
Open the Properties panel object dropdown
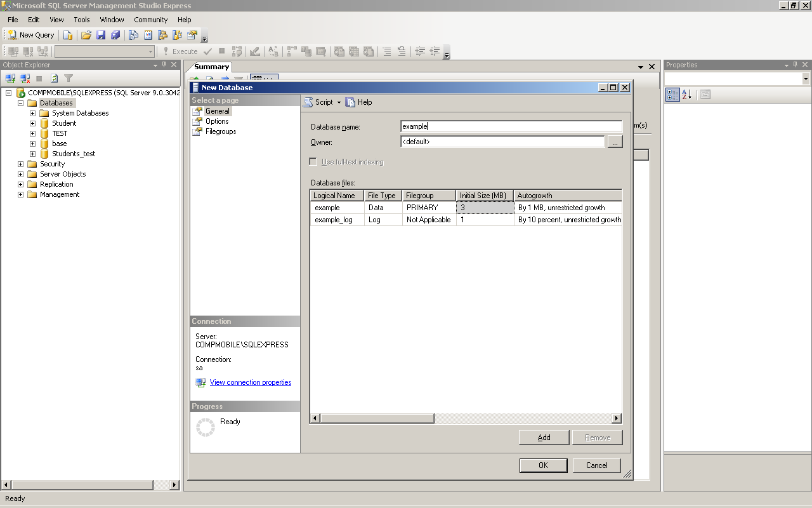click(806, 79)
